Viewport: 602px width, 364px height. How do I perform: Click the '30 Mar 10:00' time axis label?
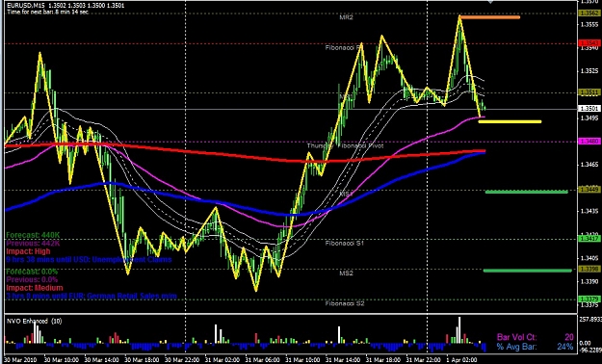click(61, 360)
